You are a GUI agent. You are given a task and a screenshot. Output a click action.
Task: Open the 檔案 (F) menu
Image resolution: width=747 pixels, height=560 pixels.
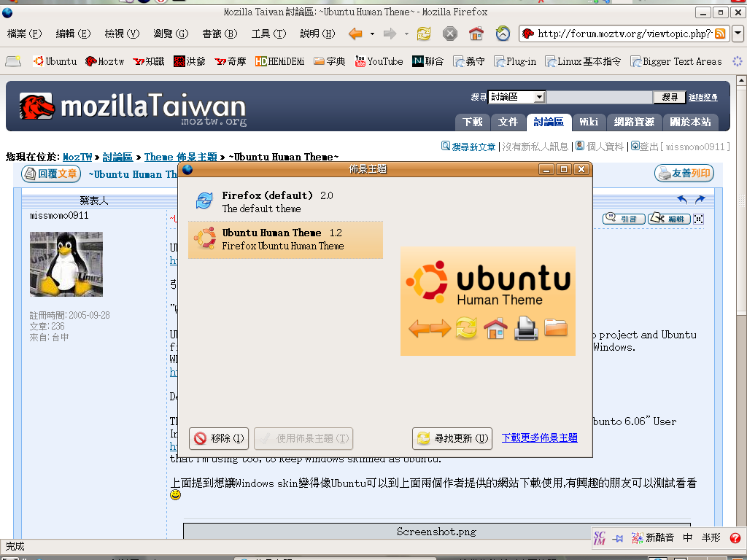24,34
